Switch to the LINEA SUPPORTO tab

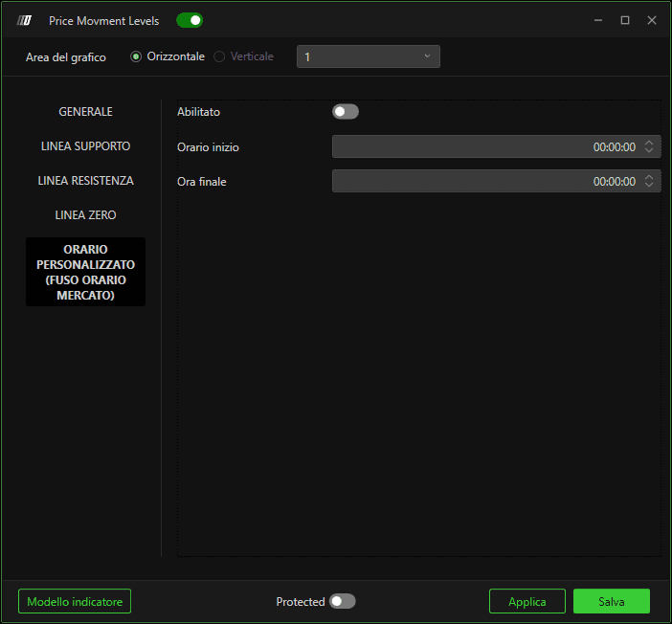point(86,146)
